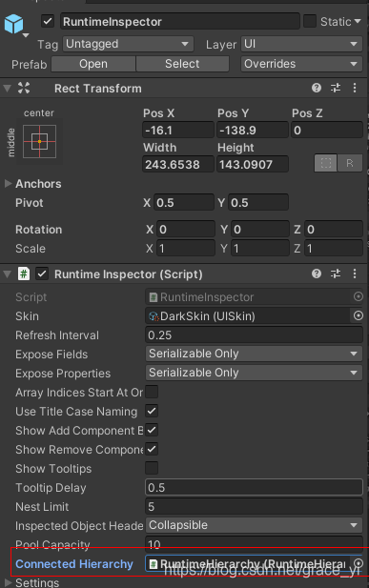
Task: Open the Static dropdown arrow
Action: pos(357,21)
